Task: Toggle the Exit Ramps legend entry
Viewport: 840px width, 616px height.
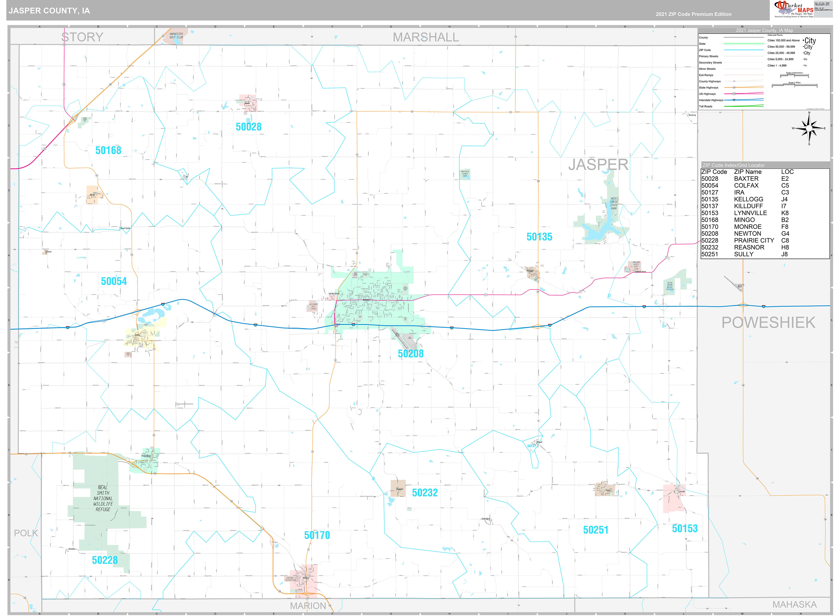Action: tap(744, 75)
